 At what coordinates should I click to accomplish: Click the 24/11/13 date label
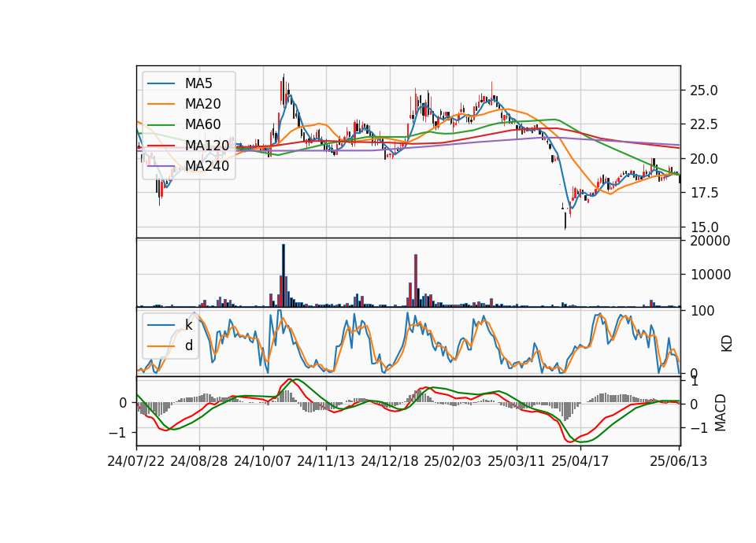pyautogui.click(x=326, y=462)
